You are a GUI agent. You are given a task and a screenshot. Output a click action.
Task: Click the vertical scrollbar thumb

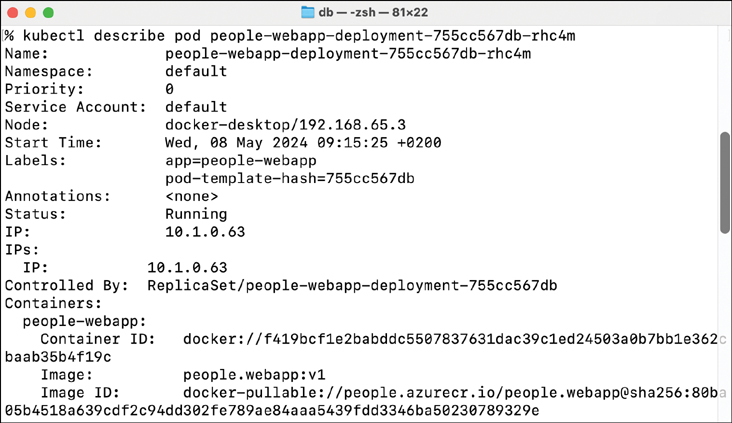(724, 181)
